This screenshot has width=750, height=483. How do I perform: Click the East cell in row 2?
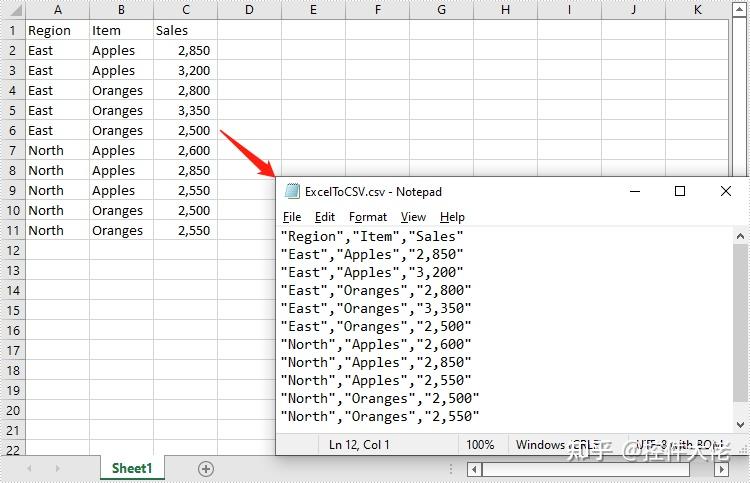58,51
